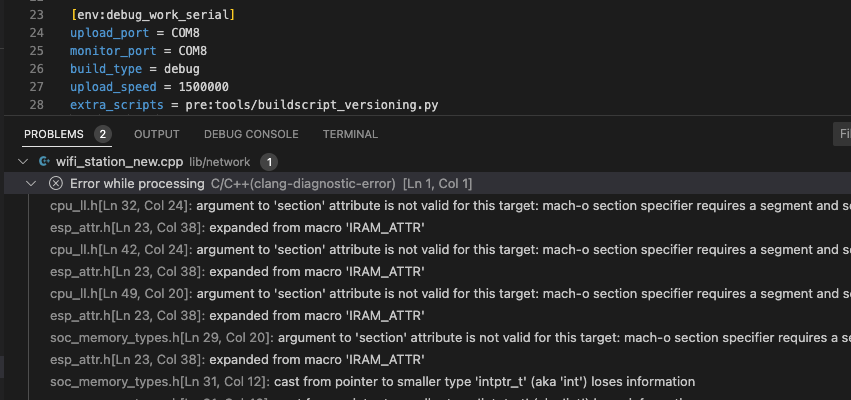
Task: Open the TERMINAL tab
Action: pos(350,134)
